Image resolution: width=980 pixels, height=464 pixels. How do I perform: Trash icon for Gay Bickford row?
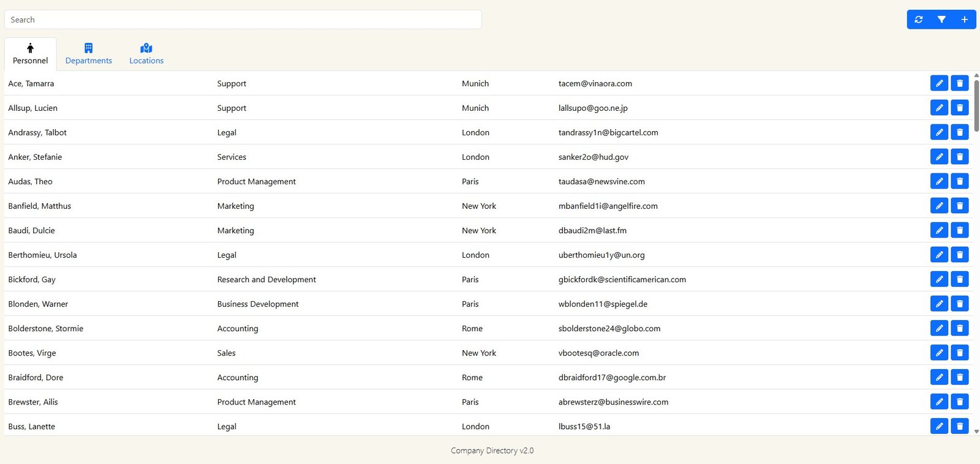960,279
